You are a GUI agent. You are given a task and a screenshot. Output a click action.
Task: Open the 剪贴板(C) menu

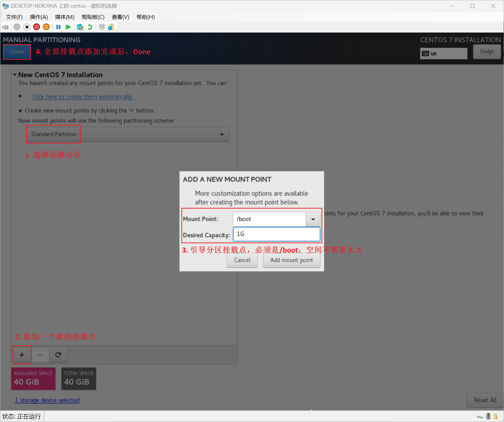pos(93,17)
